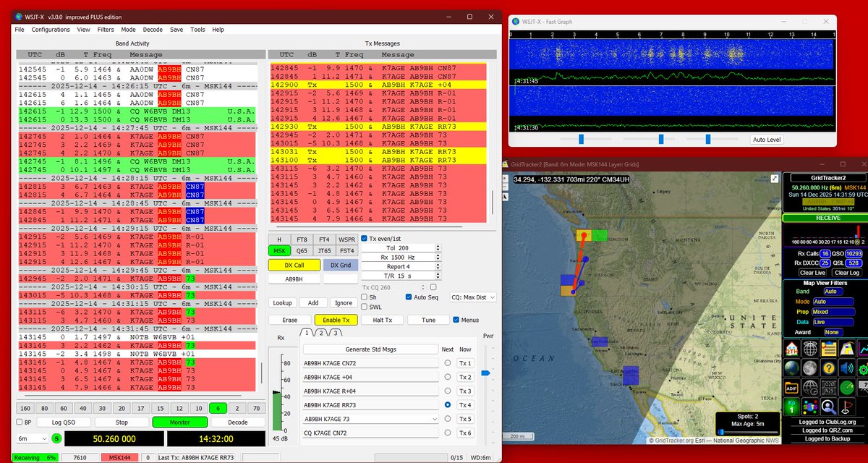
Task: Open the moon tracking icon in GridTracker
Action: (810, 369)
